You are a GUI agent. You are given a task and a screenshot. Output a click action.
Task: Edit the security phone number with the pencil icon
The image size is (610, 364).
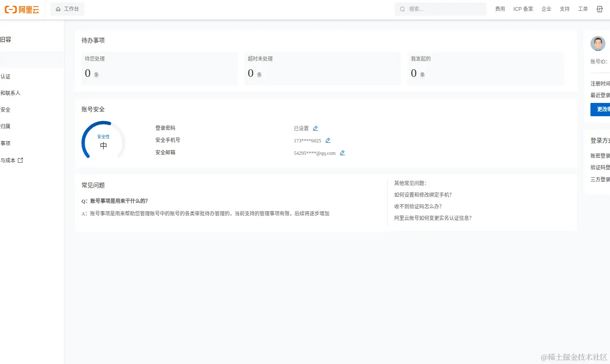[328, 140]
